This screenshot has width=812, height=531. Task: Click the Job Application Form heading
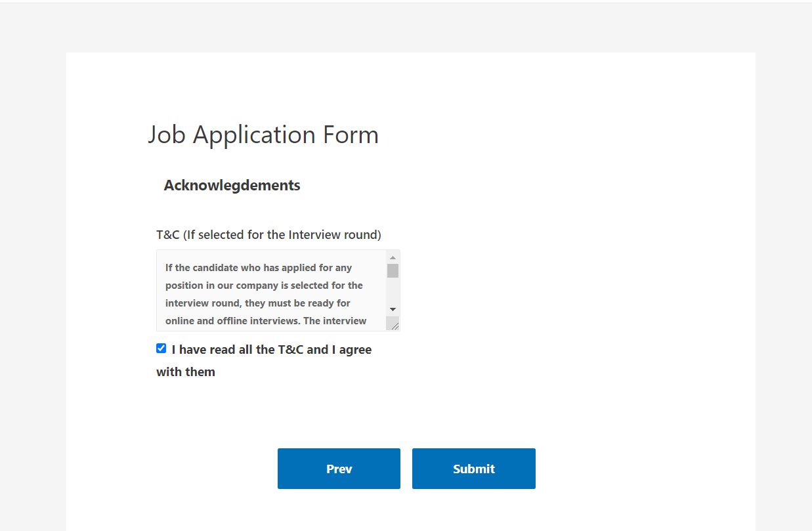click(x=263, y=135)
